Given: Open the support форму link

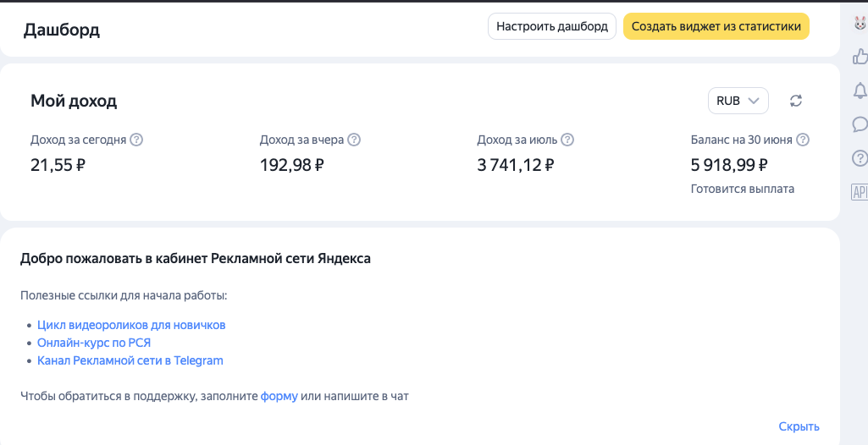Looking at the screenshot, I should [279, 396].
